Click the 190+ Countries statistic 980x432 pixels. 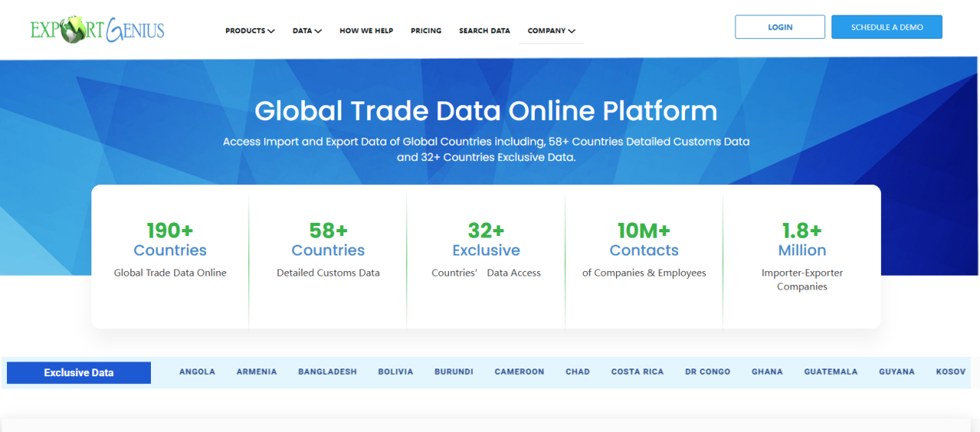click(170, 239)
